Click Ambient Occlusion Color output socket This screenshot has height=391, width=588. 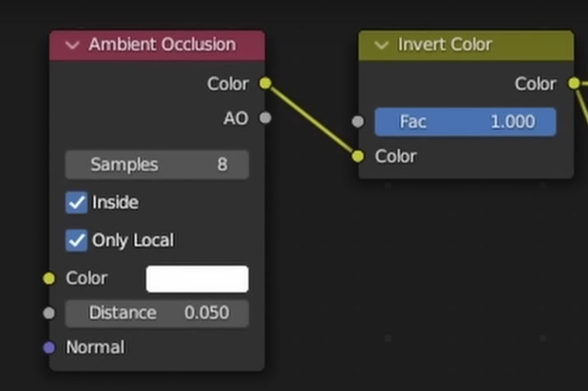coord(265,83)
